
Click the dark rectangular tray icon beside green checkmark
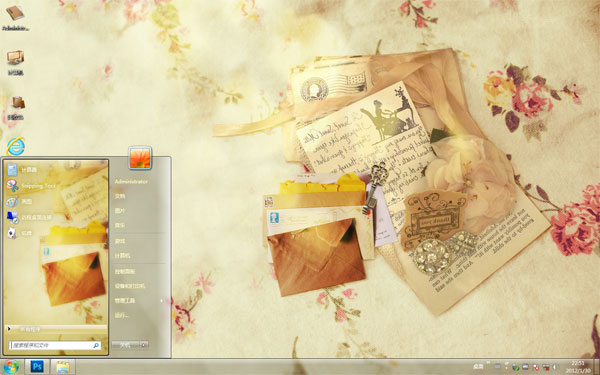(525, 367)
